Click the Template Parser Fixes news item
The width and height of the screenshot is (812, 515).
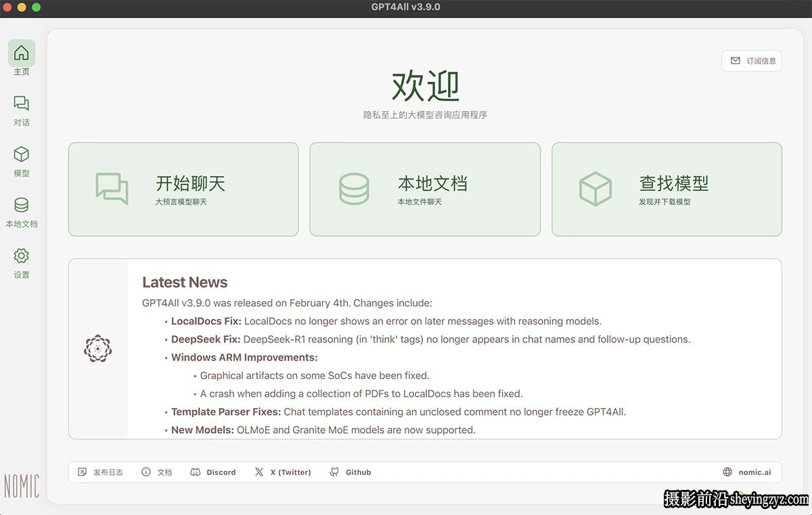[x=399, y=411]
